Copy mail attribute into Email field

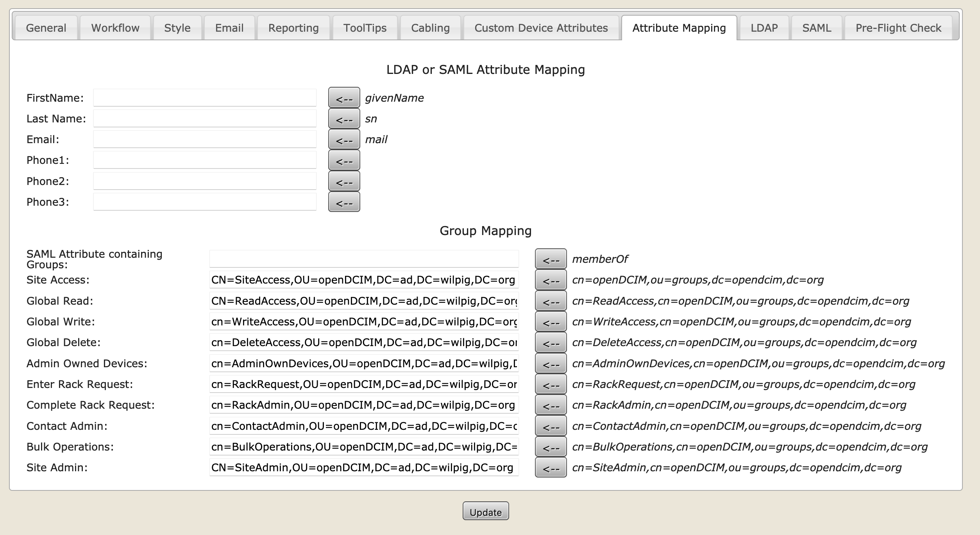(x=344, y=139)
